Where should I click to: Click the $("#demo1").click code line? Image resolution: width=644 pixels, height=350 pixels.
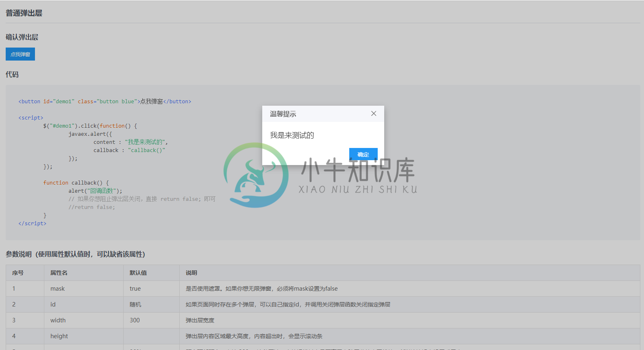tap(90, 126)
